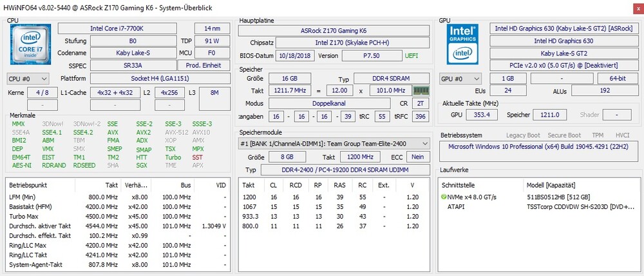The width and height of the screenshot is (644, 276).
Task: Select the Durchsch. aktiver Takt row
Action: [x=118, y=226]
